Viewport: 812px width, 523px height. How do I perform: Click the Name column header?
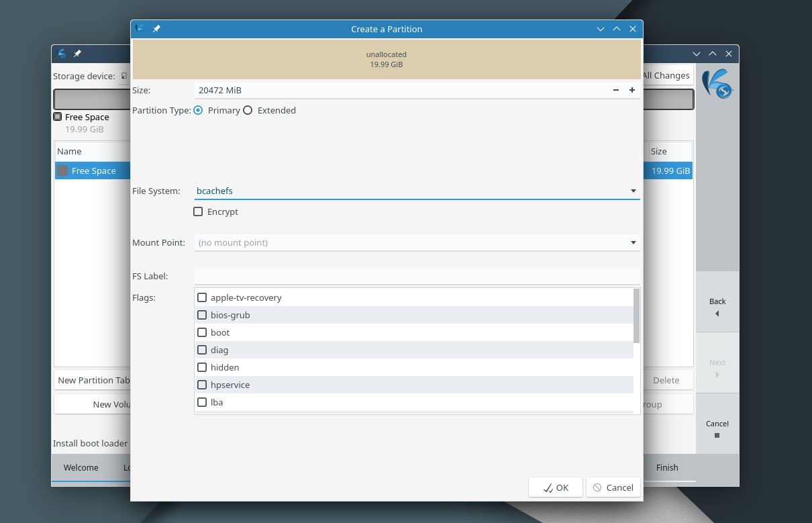tap(93, 151)
